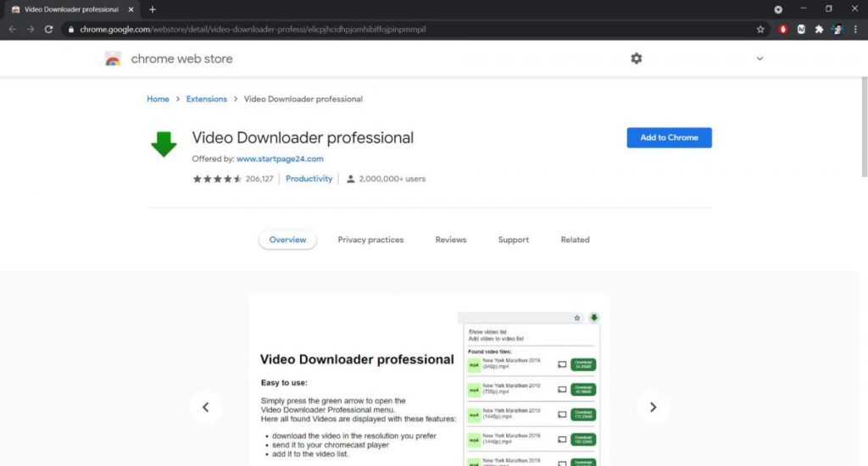
Task: Select the Overview tab
Action: point(287,240)
